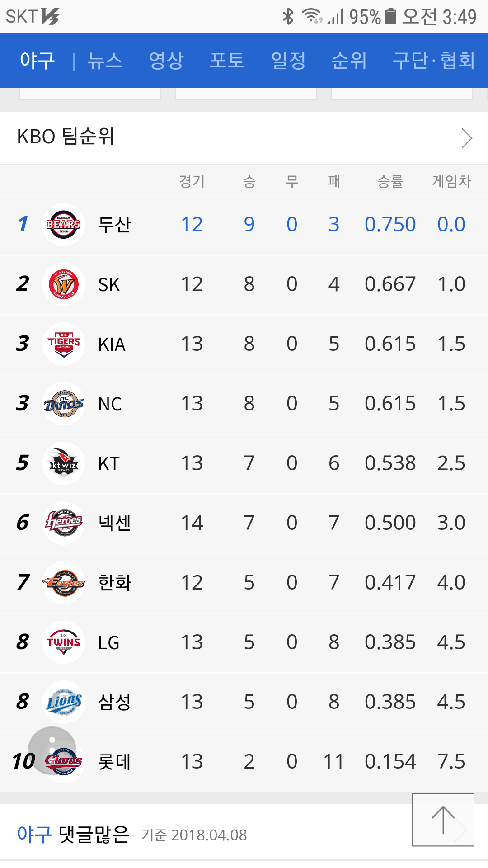
Task: Expand KBO 팀순위 with the right chevron
Action: pyautogui.click(x=467, y=138)
